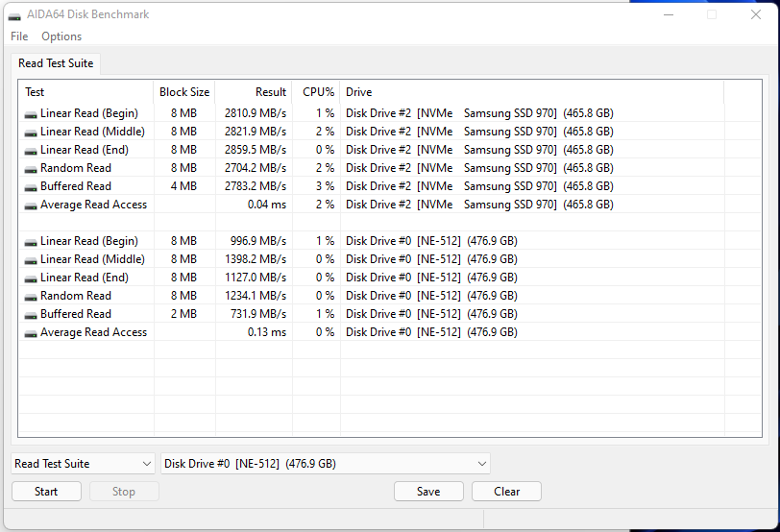Click the NE-512 Random Read test name
780x532 pixels.
click(76, 296)
